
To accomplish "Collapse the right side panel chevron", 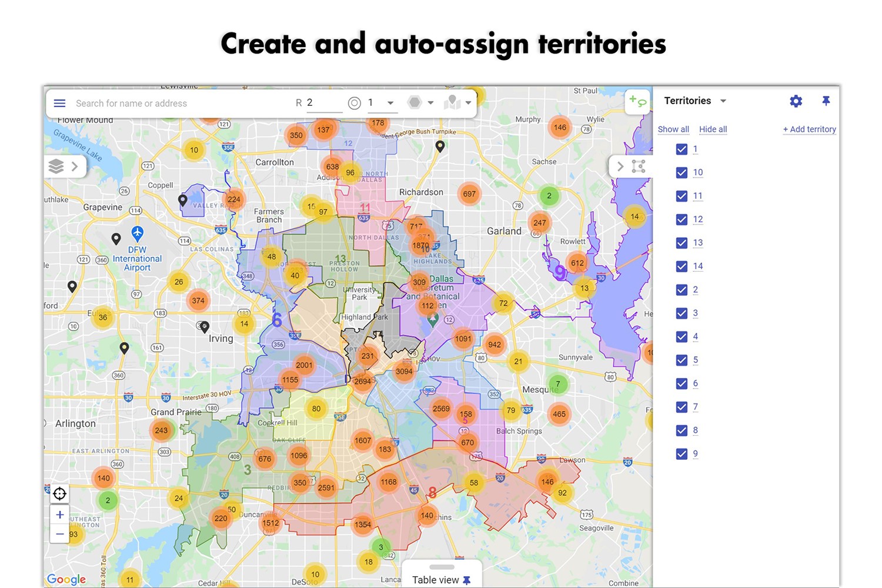I will 620,166.
